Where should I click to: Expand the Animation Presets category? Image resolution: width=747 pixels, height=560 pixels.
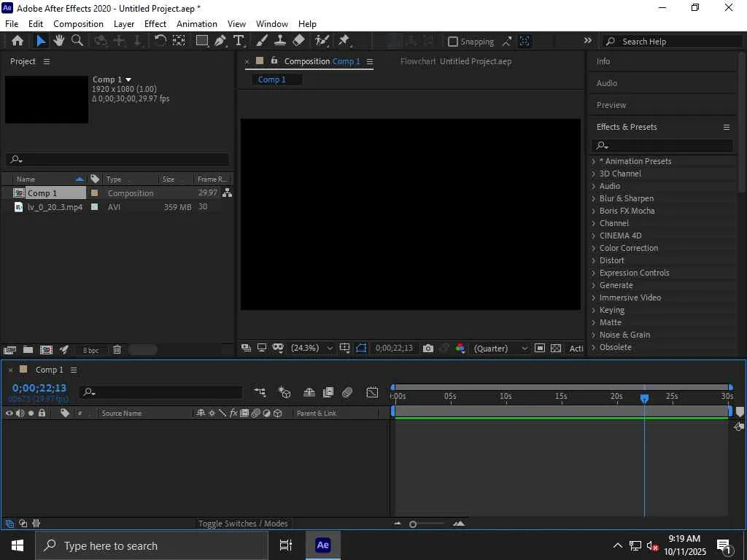coord(594,161)
